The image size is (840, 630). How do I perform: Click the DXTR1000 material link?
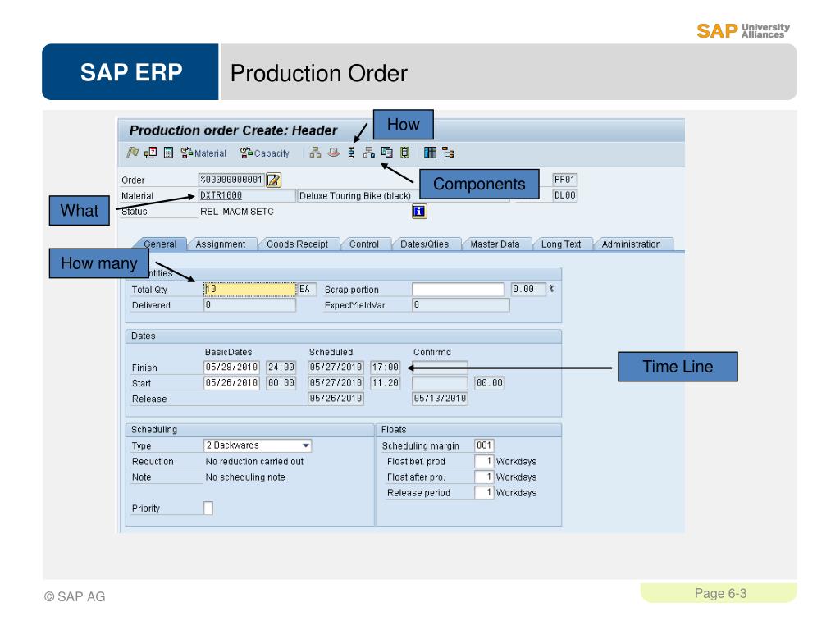[x=221, y=195]
